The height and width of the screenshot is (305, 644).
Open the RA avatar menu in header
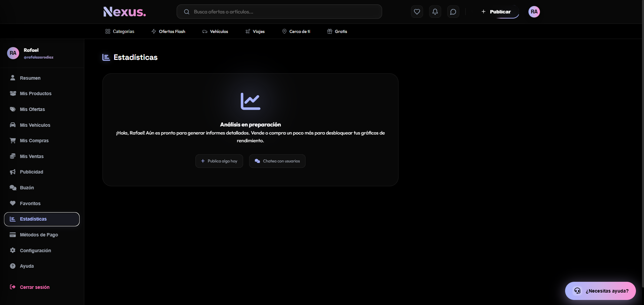(534, 12)
